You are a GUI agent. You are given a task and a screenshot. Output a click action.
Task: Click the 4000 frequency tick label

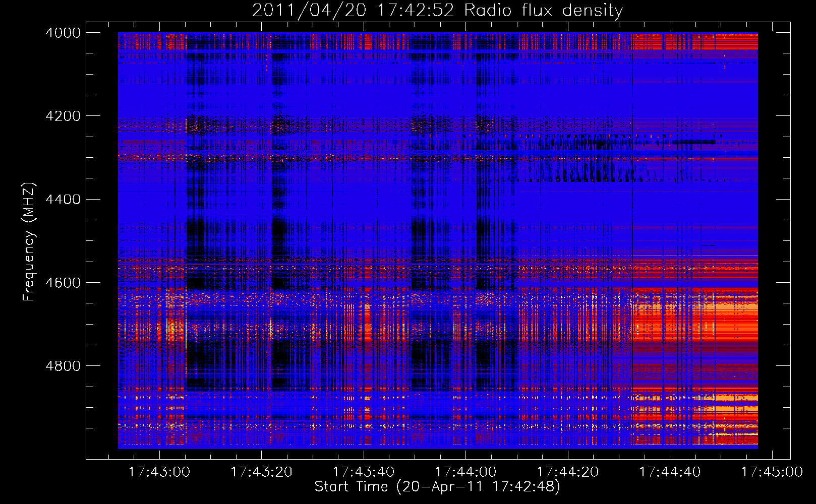click(63, 33)
